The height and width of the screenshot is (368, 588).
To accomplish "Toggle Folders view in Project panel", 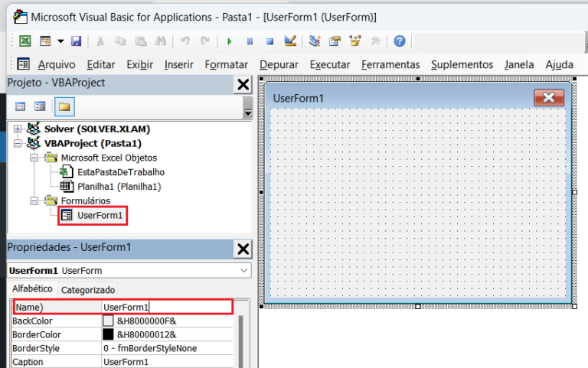I will (63, 106).
